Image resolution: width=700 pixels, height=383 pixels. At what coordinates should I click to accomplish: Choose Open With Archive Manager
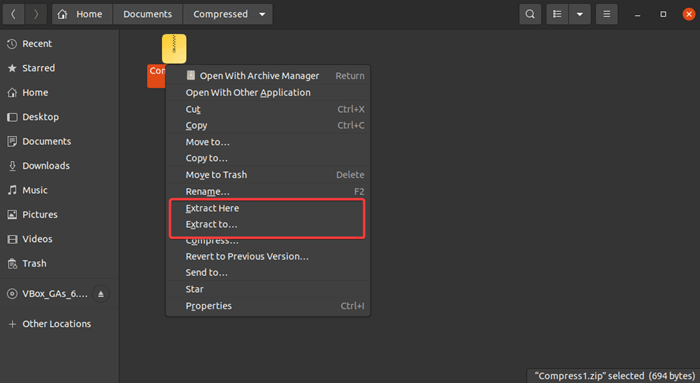268,76
